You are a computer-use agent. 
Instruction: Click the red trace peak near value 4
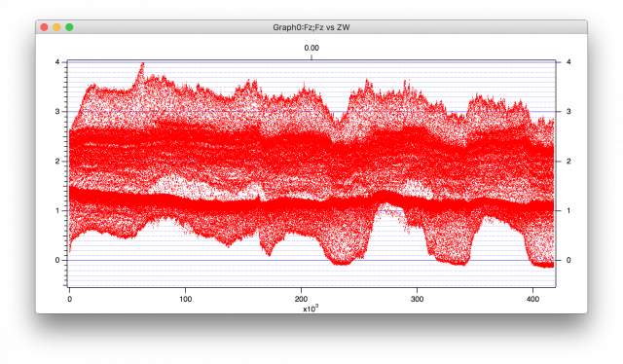tap(142, 66)
